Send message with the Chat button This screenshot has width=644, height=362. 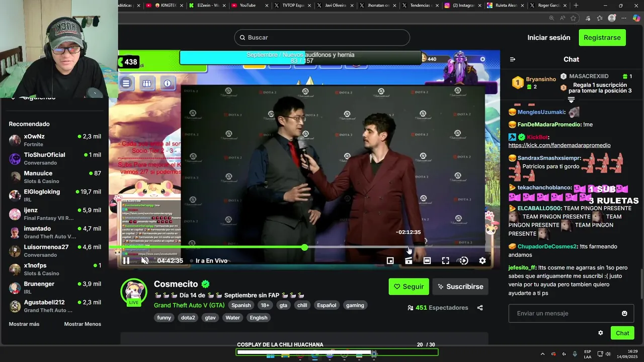(x=622, y=333)
